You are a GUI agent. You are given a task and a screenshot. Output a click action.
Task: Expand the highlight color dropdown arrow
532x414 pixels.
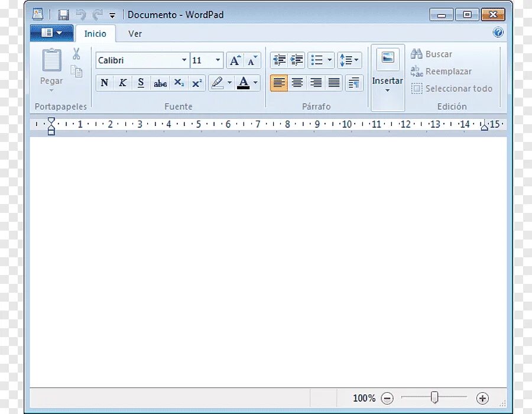tap(229, 82)
